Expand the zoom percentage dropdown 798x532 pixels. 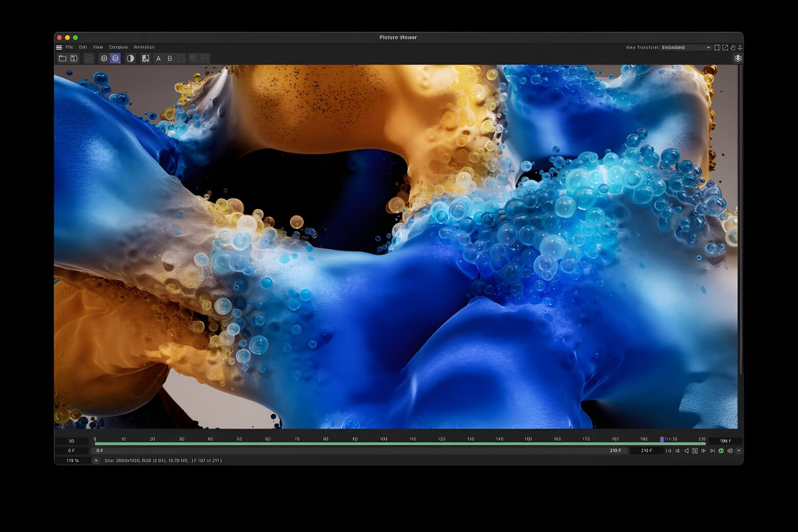[96, 460]
